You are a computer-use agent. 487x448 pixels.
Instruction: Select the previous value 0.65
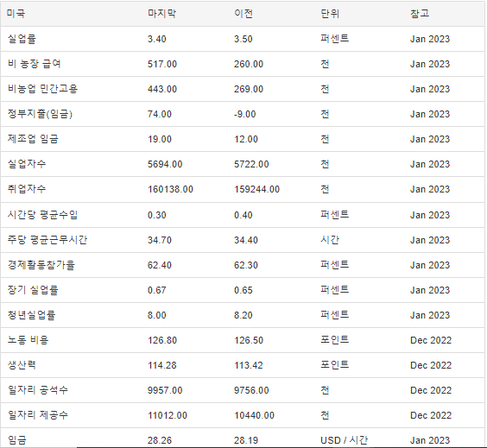244,290
